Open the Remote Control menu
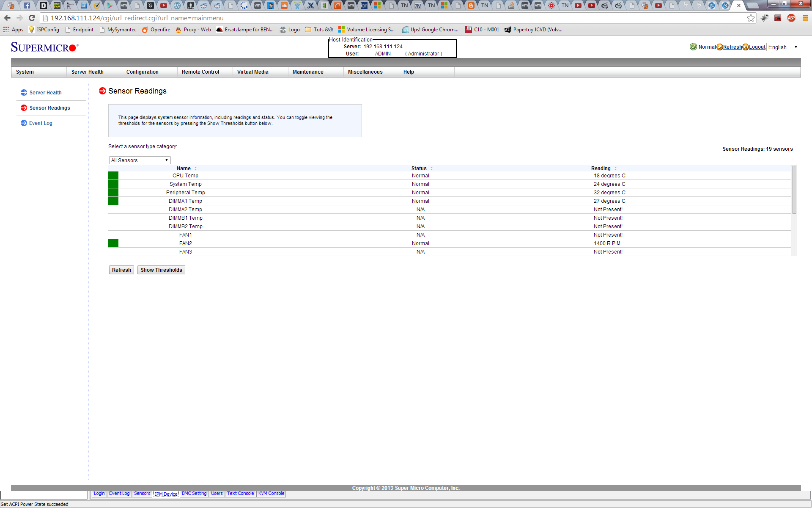The height and width of the screenshot is (508, 812). click(x=200, y=72)
